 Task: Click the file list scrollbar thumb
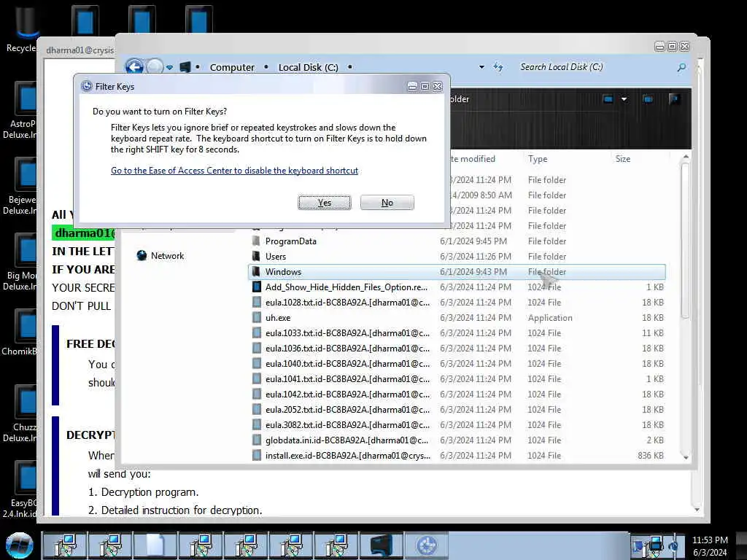pyautogui.click(x=686, y=241)
